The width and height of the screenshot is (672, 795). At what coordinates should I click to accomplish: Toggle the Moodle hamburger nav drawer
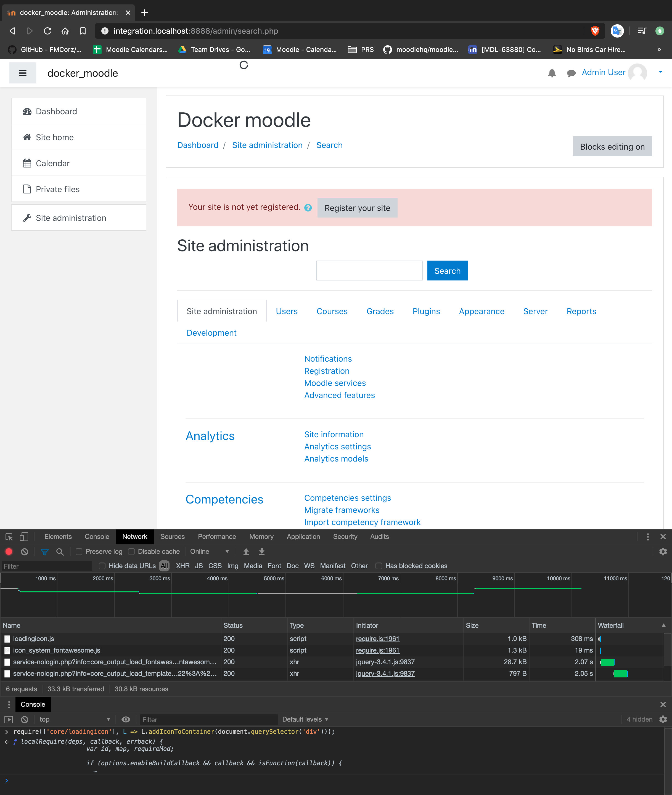(22, 73)
